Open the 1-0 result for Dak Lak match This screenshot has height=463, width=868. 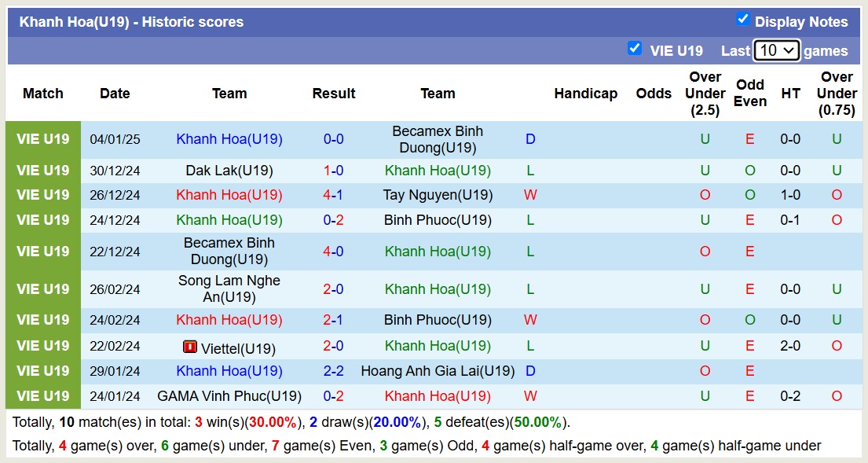click(334, 171)
